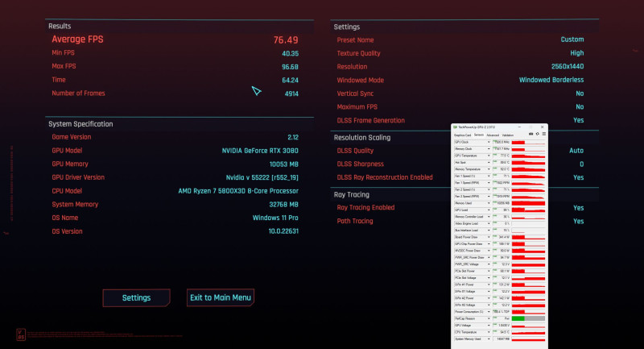Expand the Hot Spot sensor dropdown
This screenshot has width=644, height=349.
pyautogui.click(x=489, y=162)
